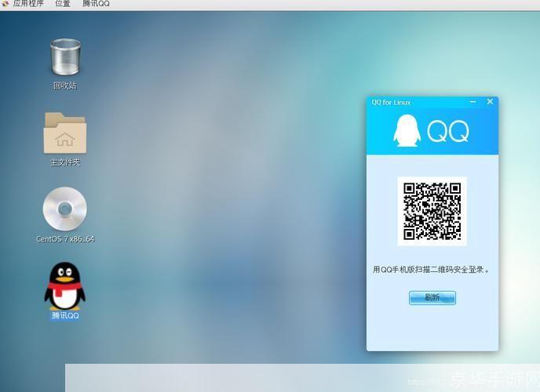Click the 用QQ手机版扫描二维码安全登录 text
This screenshot has height=392, width=540.
(431, 270)
